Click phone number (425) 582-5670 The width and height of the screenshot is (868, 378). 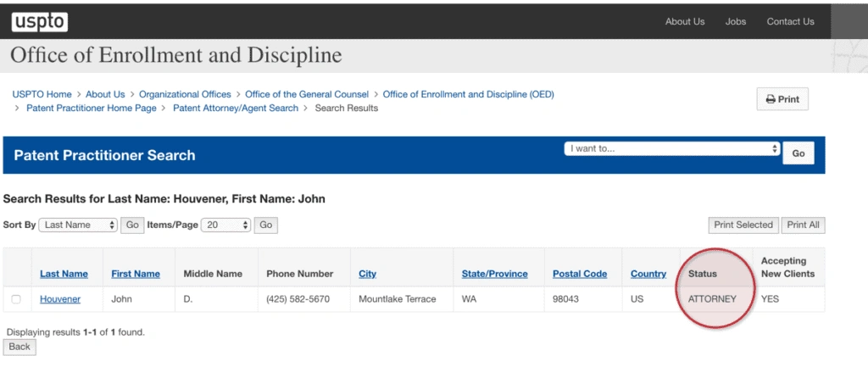[298, 299]
